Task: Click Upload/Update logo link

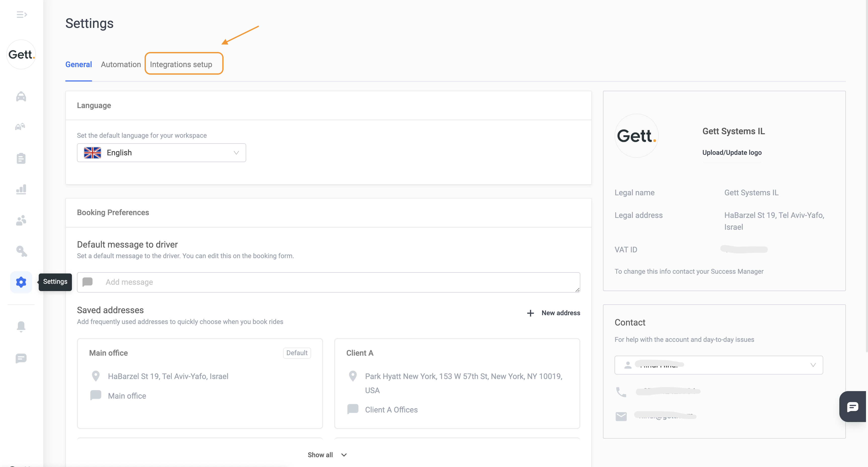Action: [x=732, y=153]
